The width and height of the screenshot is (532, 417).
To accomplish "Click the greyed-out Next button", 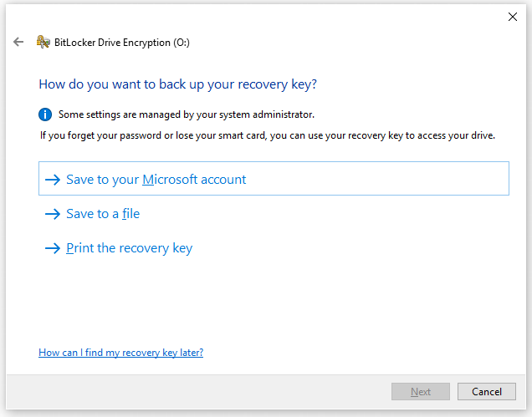I will (421, 392).
